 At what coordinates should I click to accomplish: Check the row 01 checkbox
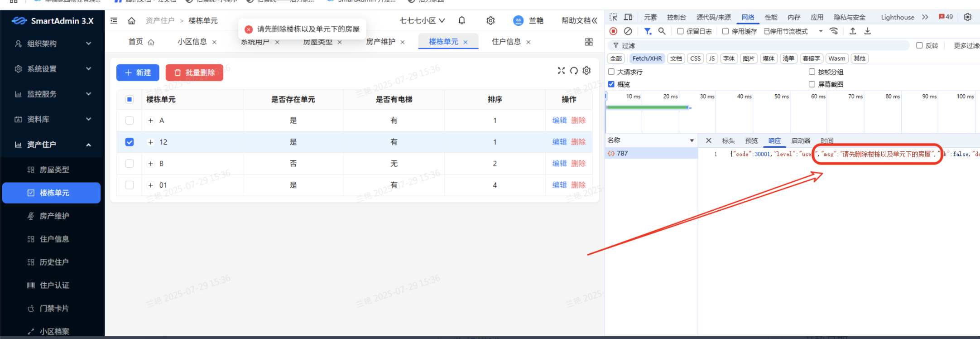click(130, 185)
